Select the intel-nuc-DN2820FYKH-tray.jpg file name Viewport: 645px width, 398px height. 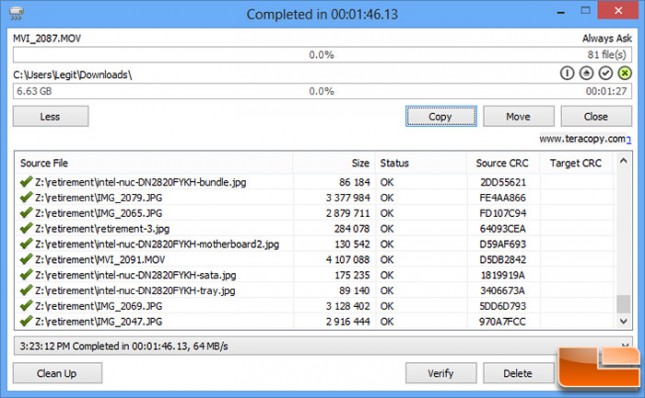(135, 291)
